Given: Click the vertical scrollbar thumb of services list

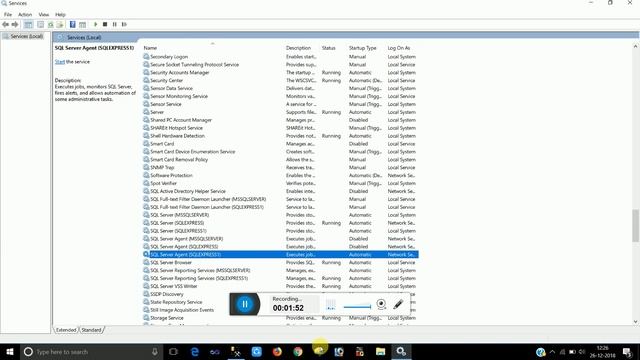Looking at the screenshot, I should [x=636, y=225].
